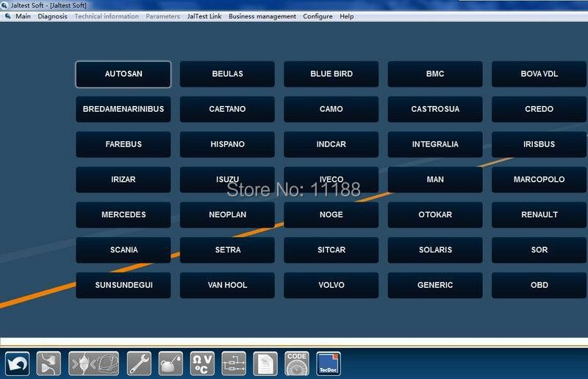Pick the IRIZAR brand

123,180
